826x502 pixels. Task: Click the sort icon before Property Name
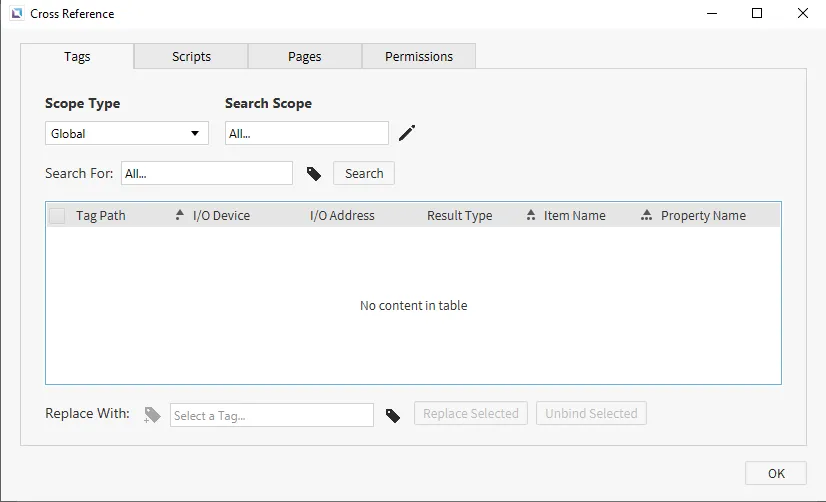647,215
